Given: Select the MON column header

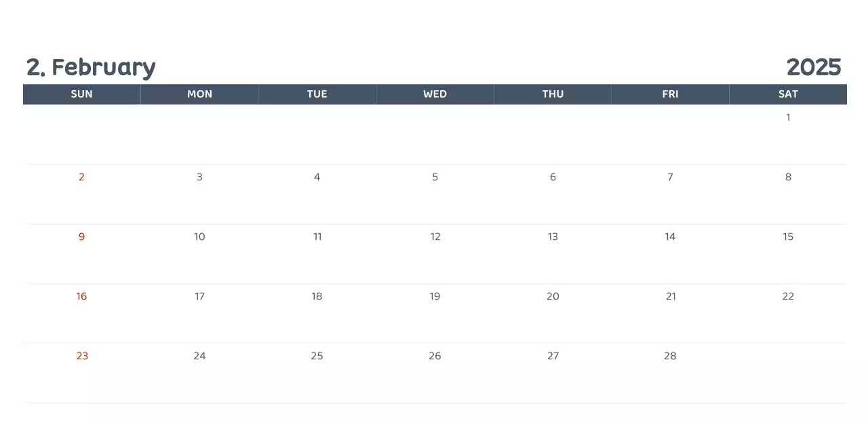Looking at the screenshot, I should tap(199, 94).
